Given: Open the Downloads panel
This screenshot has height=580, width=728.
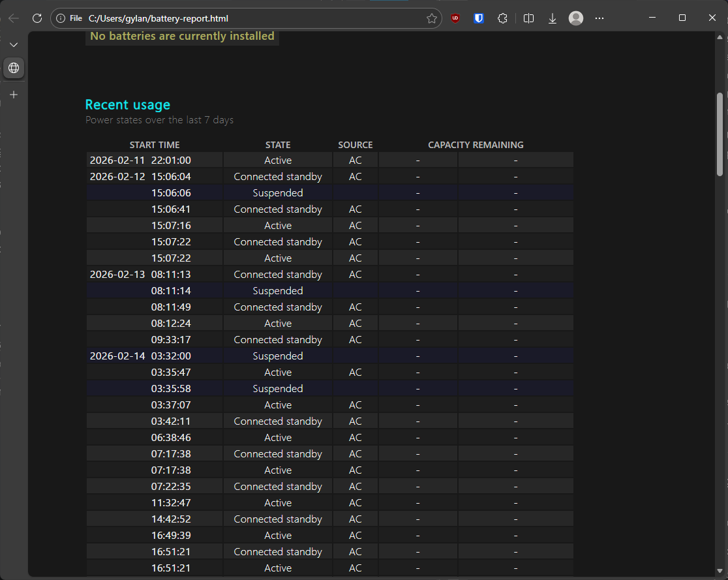Looking at the screenshot, I should 552,18.
